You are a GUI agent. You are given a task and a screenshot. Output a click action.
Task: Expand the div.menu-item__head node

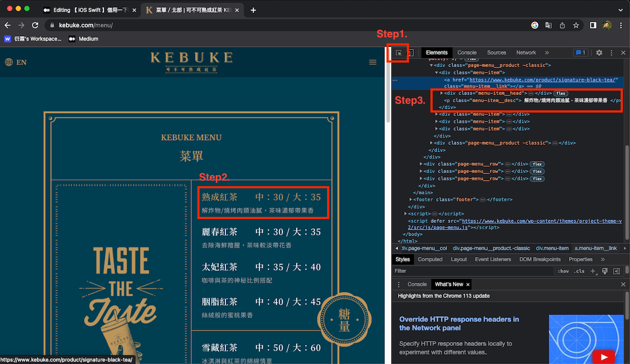[x=441, y=93]
